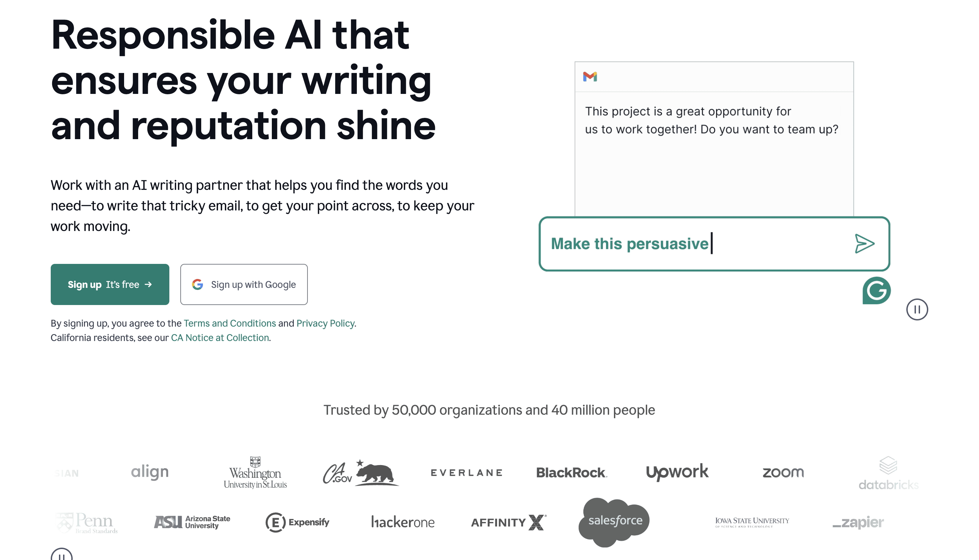Click the Gmail icon in the email preview
This screenshot has width=979, height=560.
[591, 77]
